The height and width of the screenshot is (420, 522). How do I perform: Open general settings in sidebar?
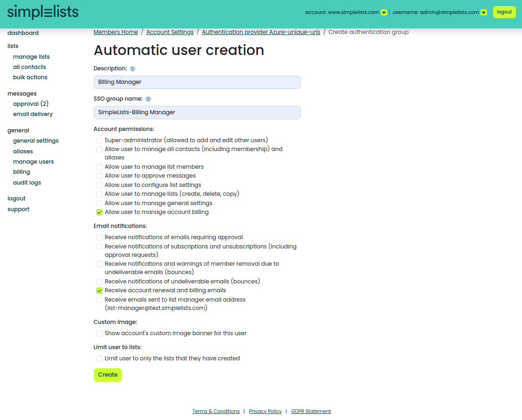tap(36, 141)
